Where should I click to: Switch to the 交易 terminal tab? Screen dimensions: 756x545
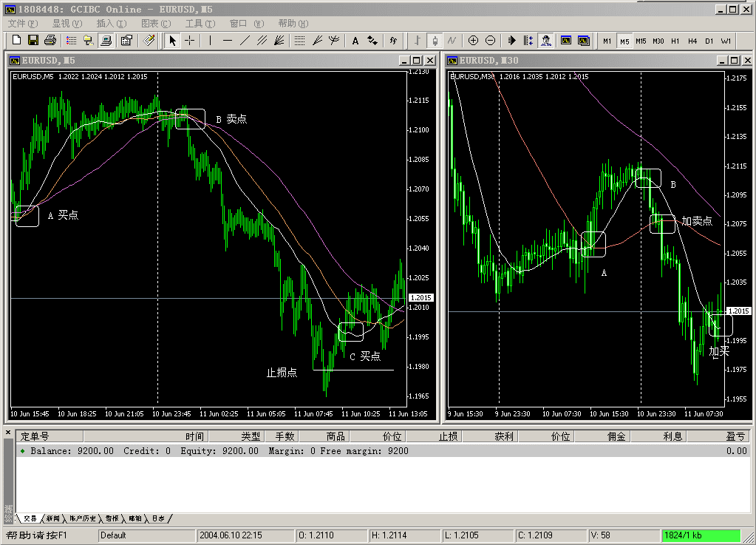coord(30,518)
